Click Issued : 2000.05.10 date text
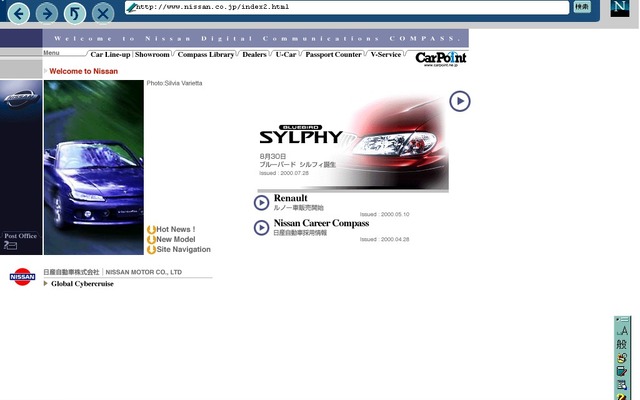Image resolution: width=640 pixels, height=400 pixels. pyautogui.click(x=384, y=214)
